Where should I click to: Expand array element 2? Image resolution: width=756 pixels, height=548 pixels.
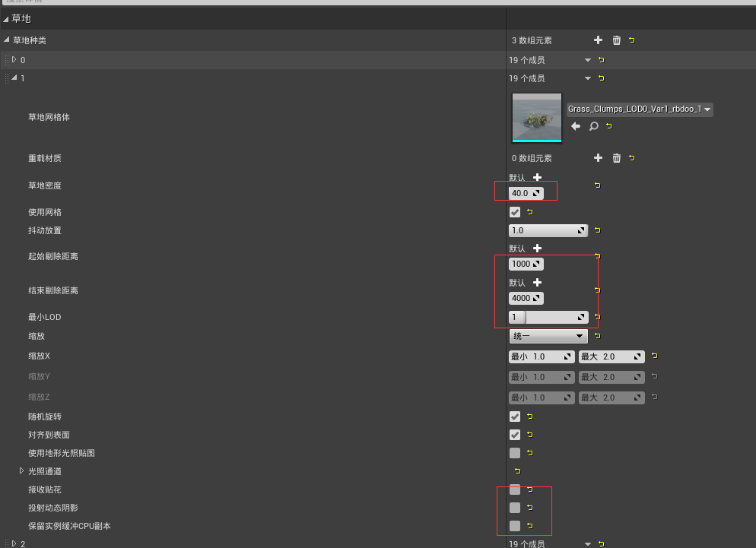click(x=14, y=543)
